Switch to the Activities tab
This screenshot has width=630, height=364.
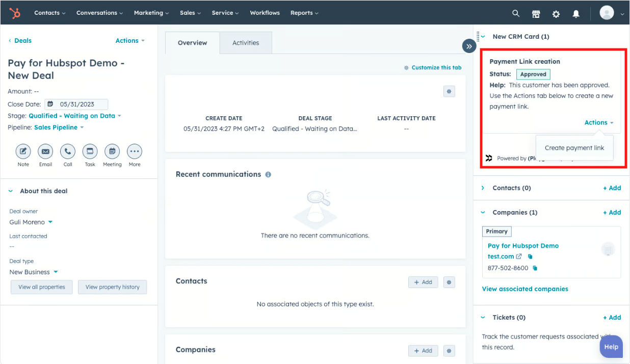(x=246, y=43)
